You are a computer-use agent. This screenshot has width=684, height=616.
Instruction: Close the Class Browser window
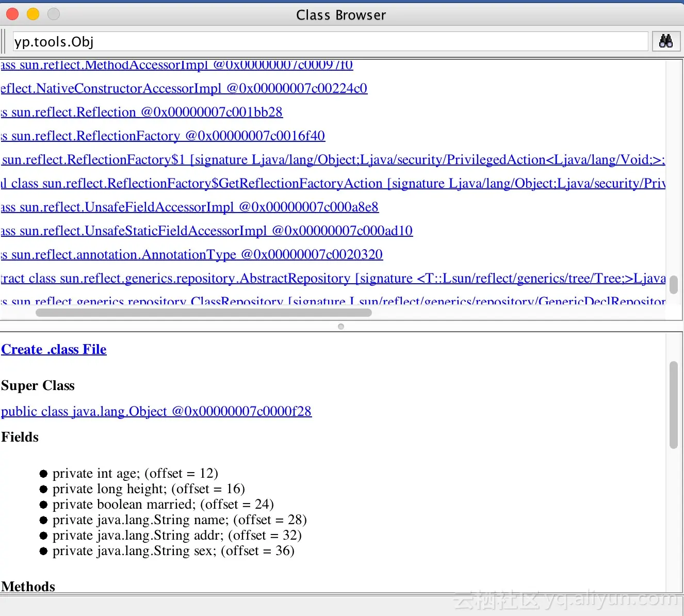12,14
